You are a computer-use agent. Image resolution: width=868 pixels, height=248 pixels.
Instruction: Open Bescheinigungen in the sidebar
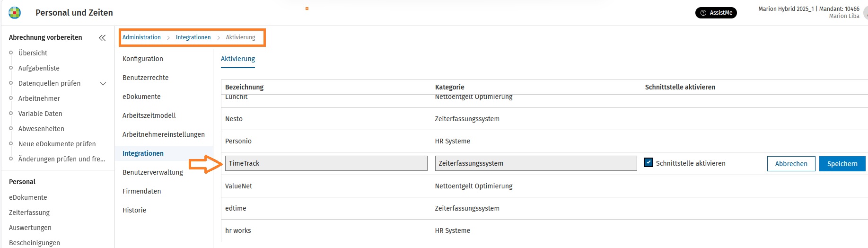point(35,243)
